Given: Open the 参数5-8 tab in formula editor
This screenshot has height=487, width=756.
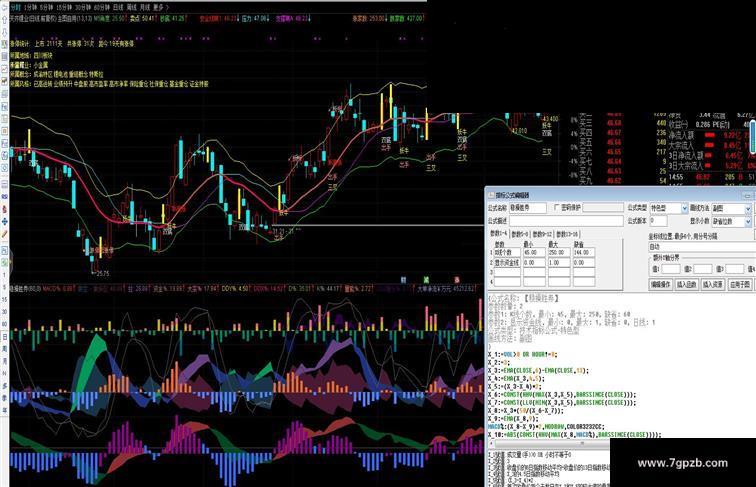Looking at the screenshot, I should coord(521,234).
